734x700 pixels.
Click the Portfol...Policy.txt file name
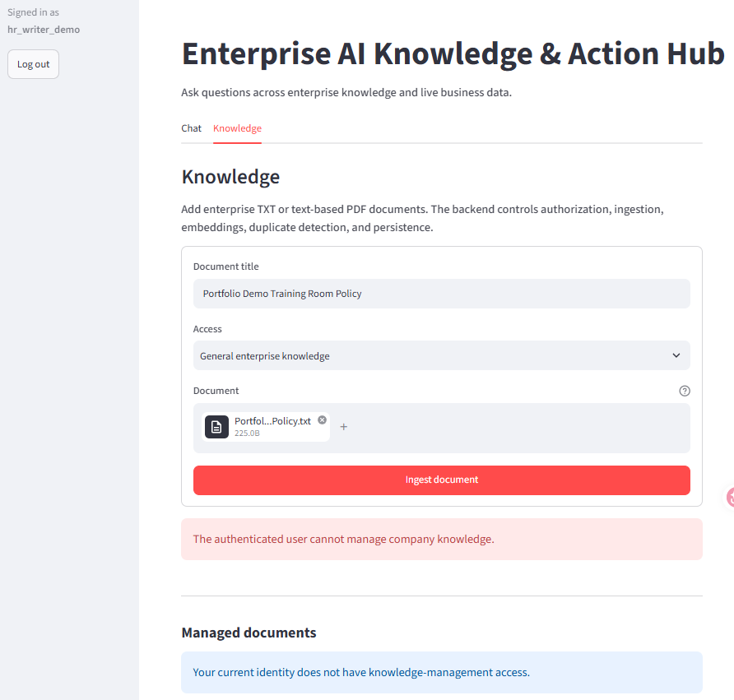[272, 420]
